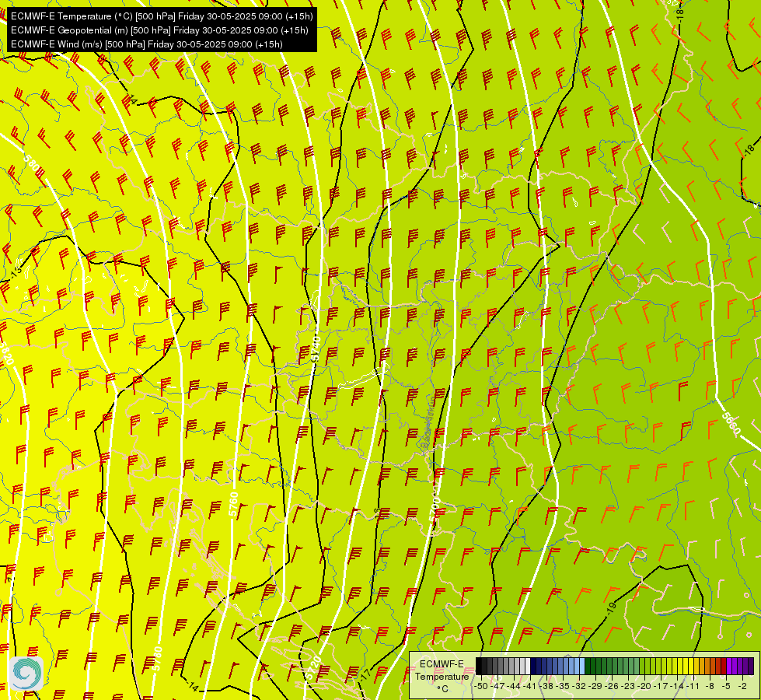Click the legend title ECMWF-E Temperature °C
Image resolution: width=761 pixels, height=700 pixels.
pyautogui.click(x=442, y=676)
